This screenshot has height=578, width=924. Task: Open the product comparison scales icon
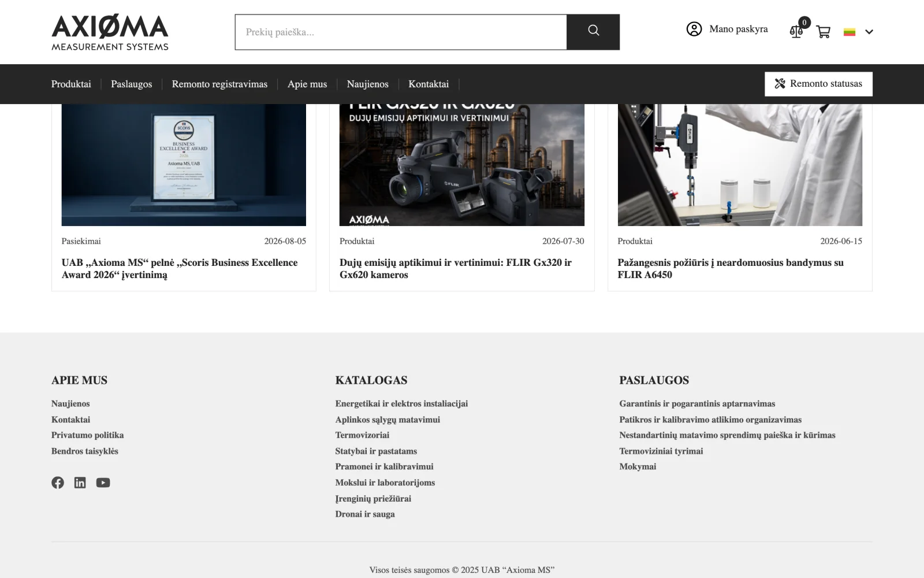pyautogui.click(x=796, y=31)
